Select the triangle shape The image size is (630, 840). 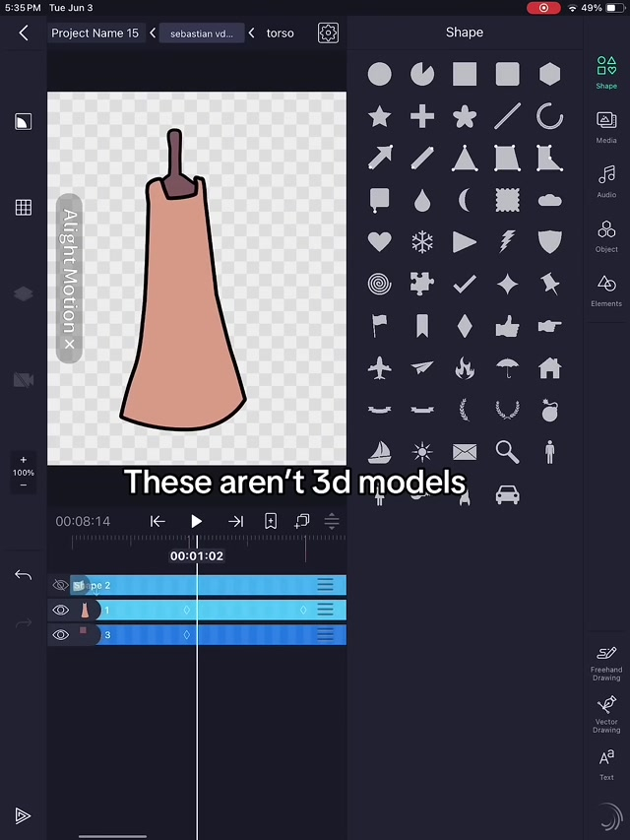coord(465,159)
